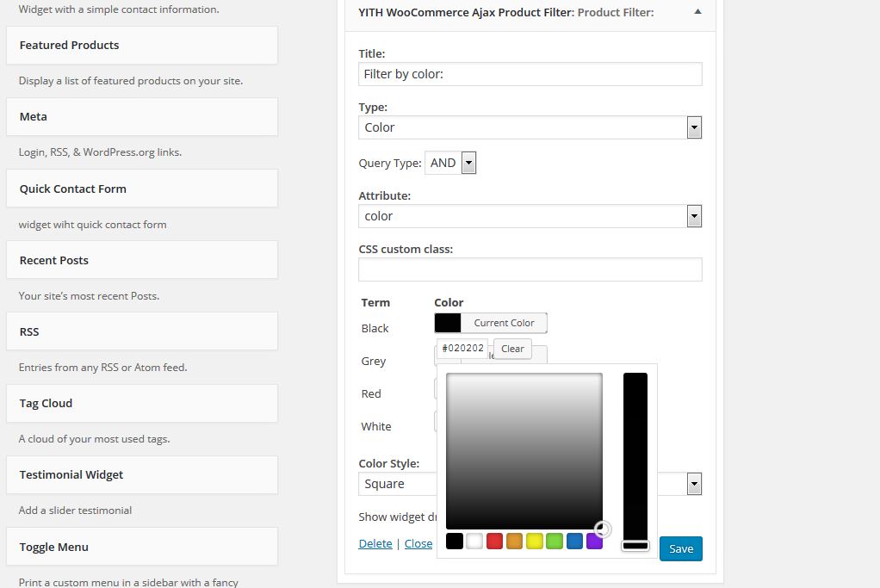Pick the green palette swatch
This screenshot has height=588, width=880.
click(x=555, y=542)
